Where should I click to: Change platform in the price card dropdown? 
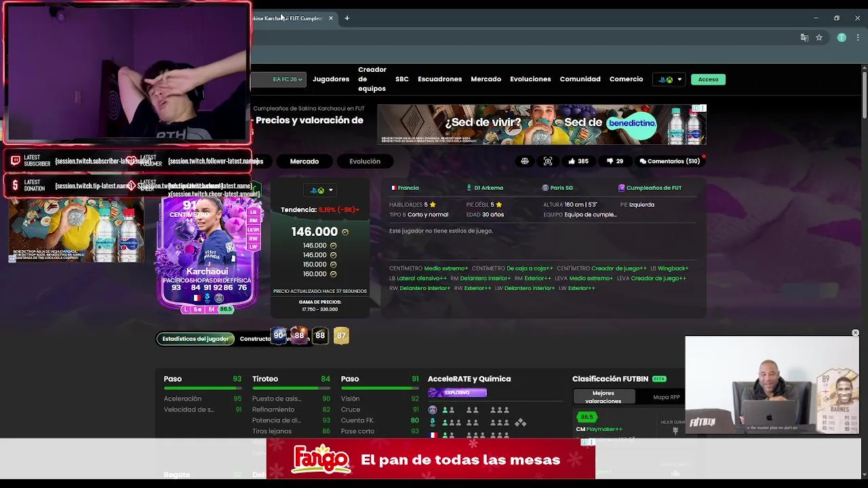320,190
